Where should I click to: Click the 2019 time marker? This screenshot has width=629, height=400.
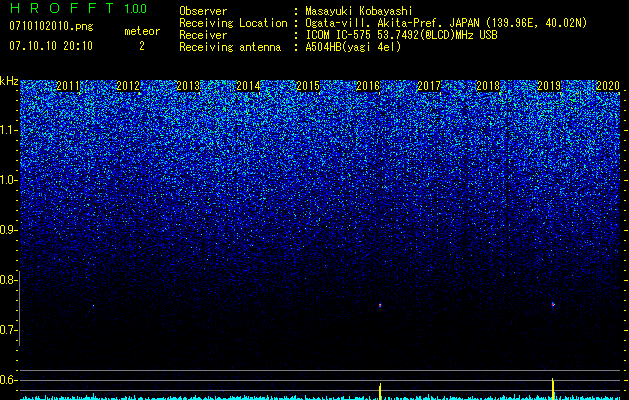549,86
